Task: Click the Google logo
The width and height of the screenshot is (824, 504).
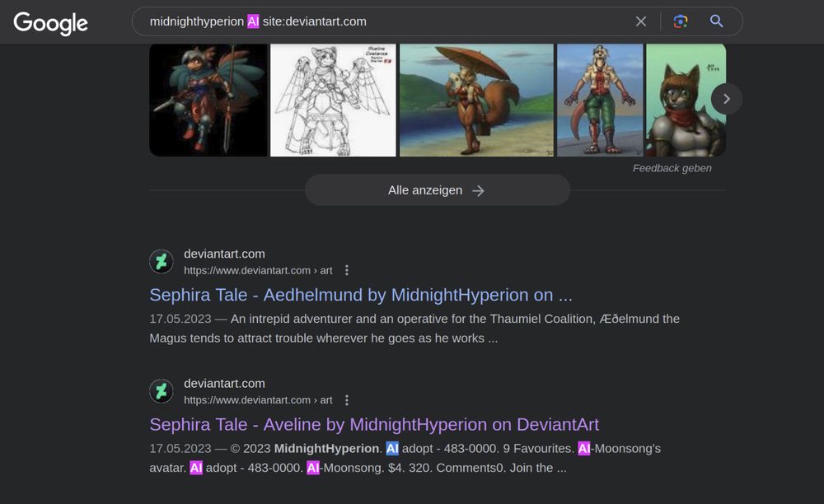Action: 50,23
